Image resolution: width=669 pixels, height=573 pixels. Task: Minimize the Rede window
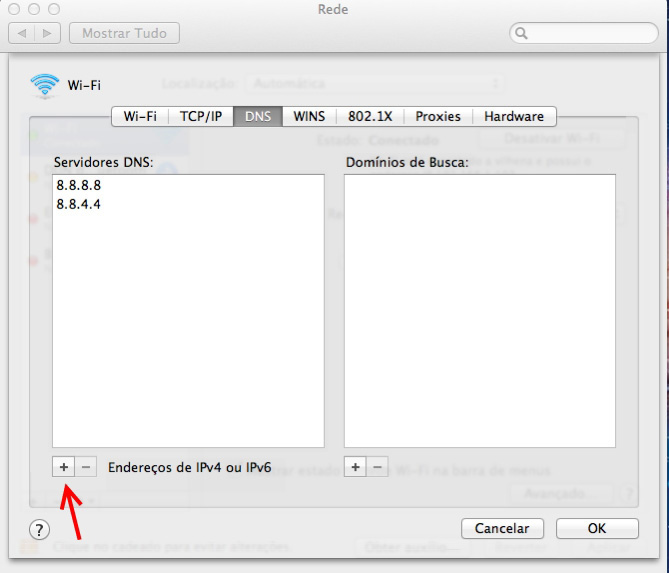[x=34, y=9]
